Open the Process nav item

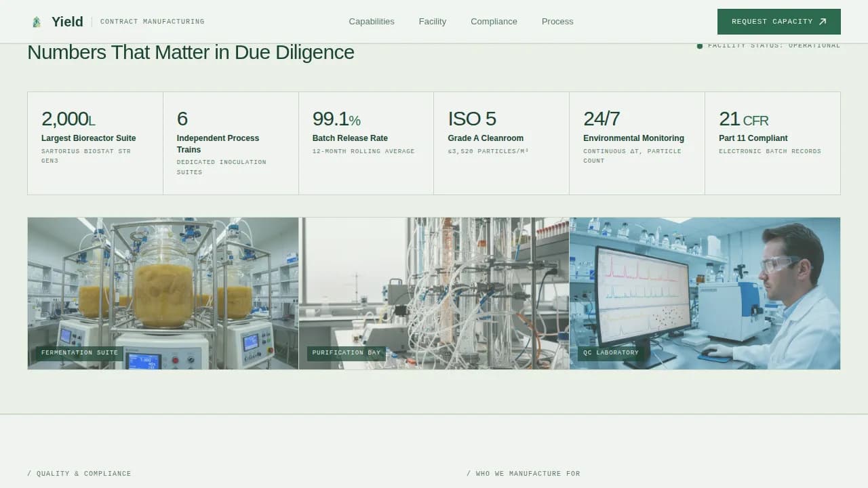tap(557, 21)
